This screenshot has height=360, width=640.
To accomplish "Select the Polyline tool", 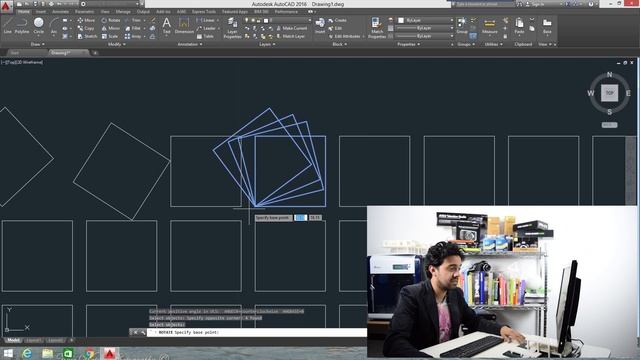I will pos(22,25).
